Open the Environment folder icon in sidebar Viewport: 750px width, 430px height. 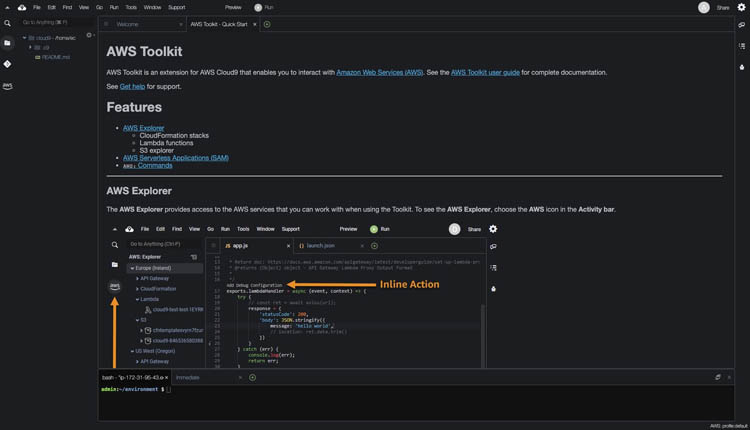[7, 43]
